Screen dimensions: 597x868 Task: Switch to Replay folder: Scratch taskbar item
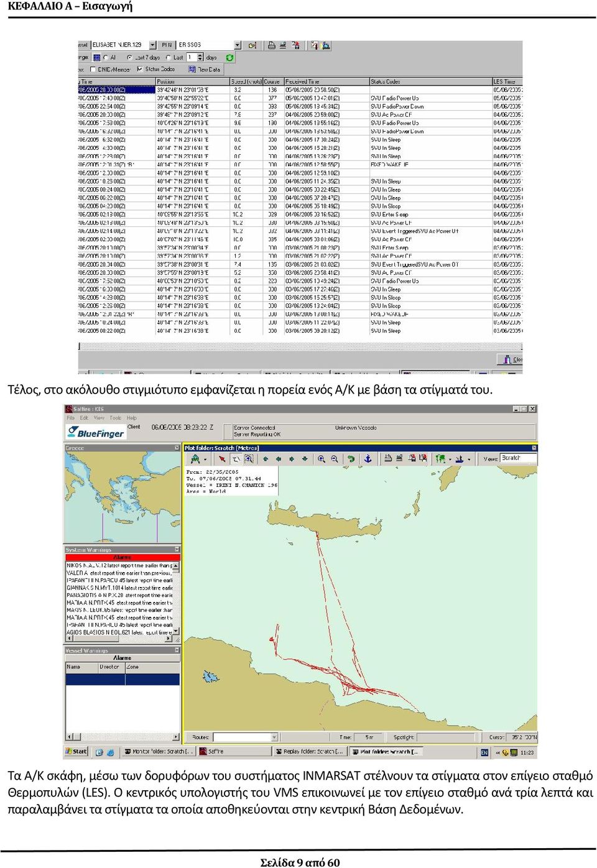point(310,752)
